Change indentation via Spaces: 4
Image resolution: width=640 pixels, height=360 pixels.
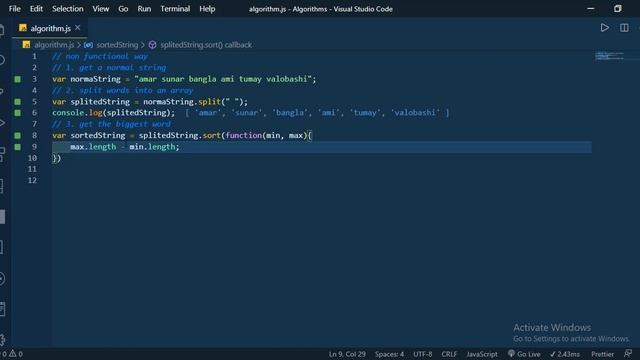(389, 354)
